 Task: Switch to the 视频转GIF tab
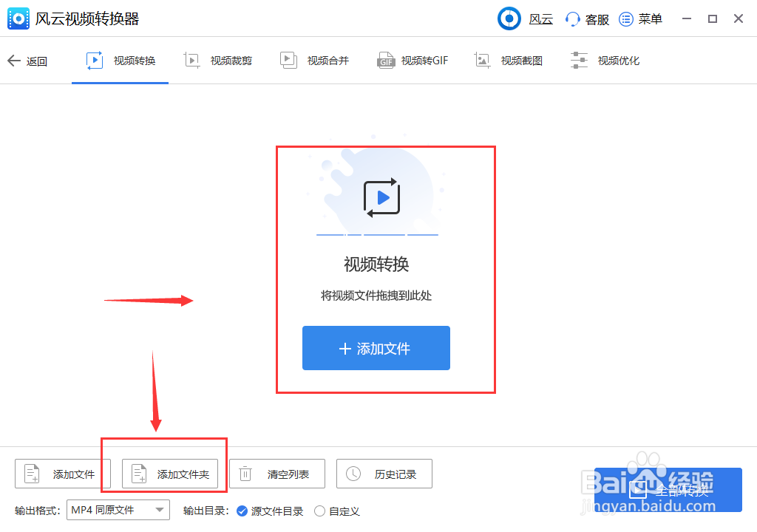[413, 61]
